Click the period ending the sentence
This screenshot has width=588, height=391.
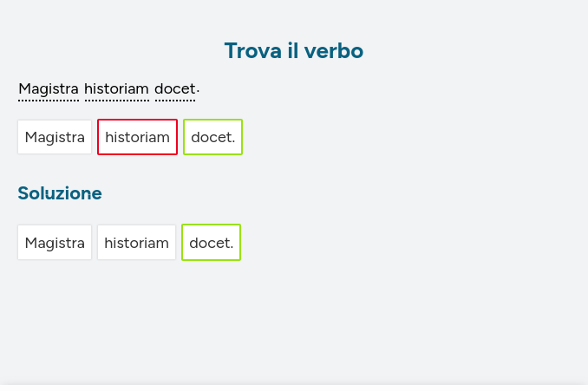198,90
